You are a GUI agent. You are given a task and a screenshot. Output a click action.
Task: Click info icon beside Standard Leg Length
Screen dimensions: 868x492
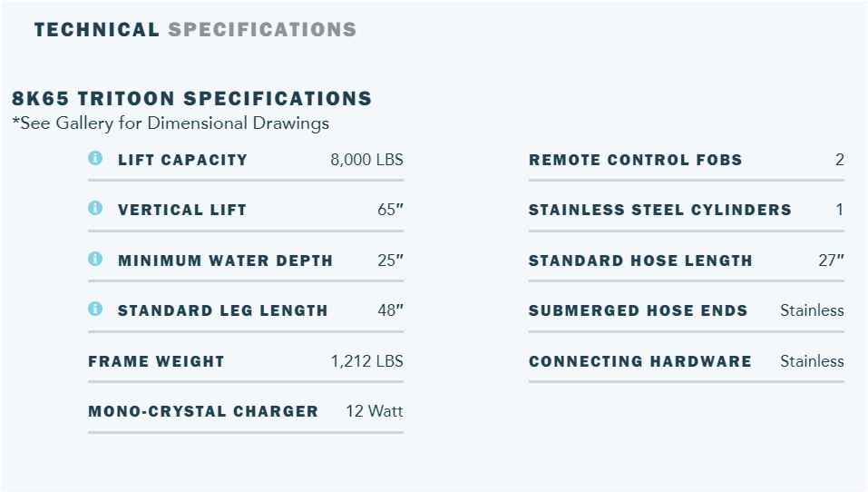pos(95,310)
